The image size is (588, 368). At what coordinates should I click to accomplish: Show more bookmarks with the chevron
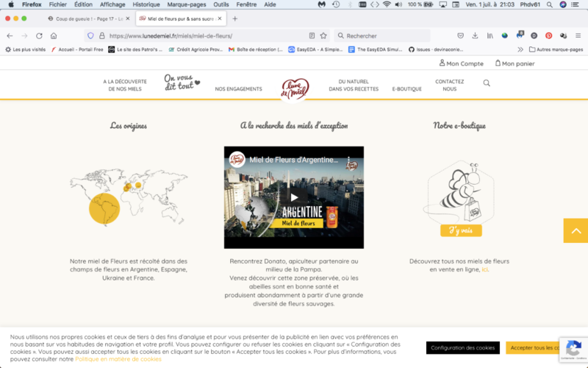pos(520,49)
